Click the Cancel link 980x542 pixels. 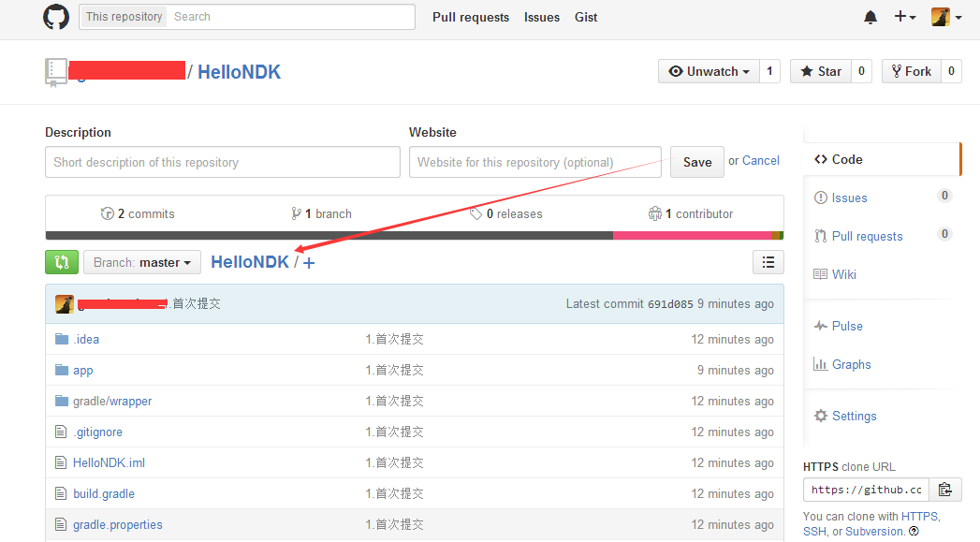pos(761,161)
